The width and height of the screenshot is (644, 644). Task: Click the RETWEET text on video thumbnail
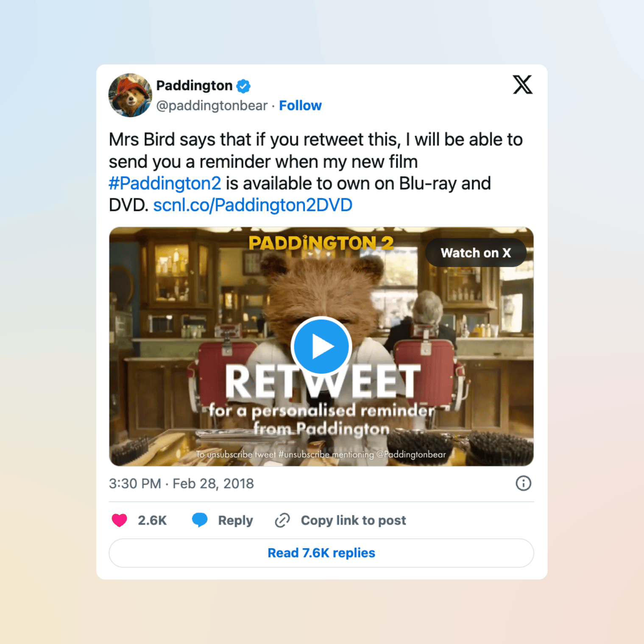(x=322, y=382)
